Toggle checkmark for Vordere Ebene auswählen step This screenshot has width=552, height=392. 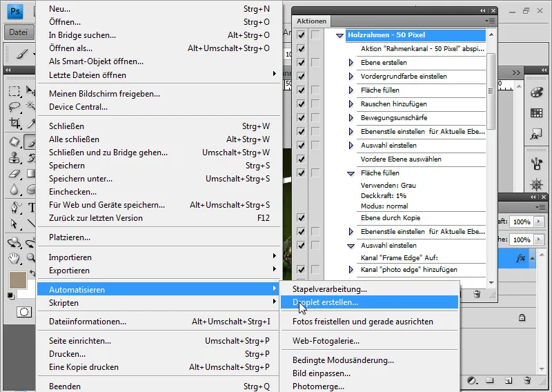[301, 159]
